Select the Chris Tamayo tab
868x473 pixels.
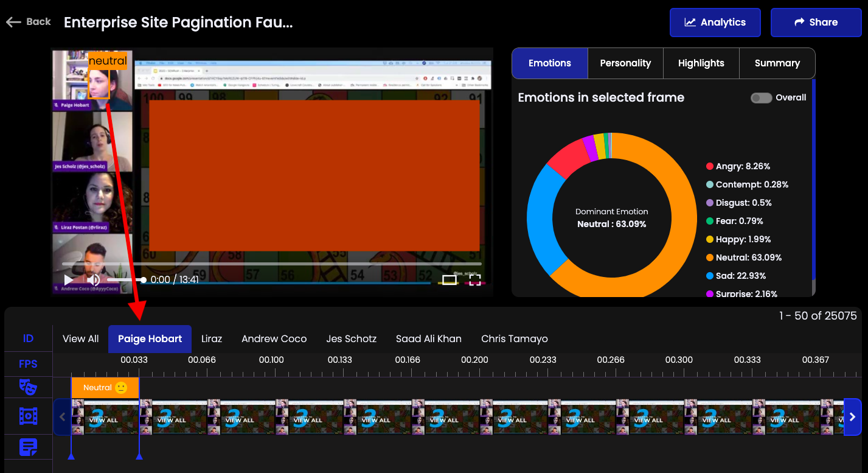(x=515, y=339)
